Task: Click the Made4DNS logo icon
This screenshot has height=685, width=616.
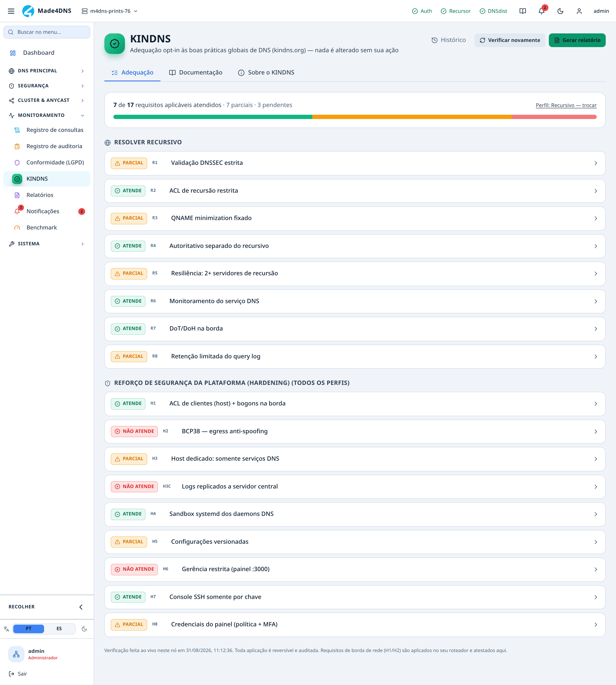Action: (x=28, y=11)
